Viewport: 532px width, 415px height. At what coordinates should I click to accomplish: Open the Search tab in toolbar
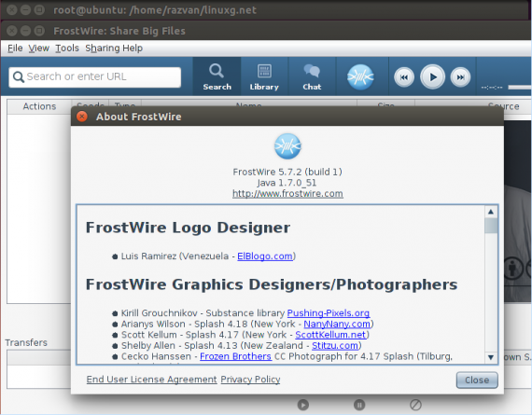(217, 76)
